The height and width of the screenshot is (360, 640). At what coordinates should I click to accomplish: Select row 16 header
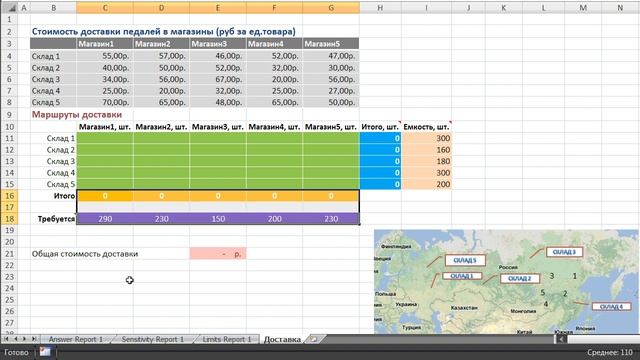9,196
